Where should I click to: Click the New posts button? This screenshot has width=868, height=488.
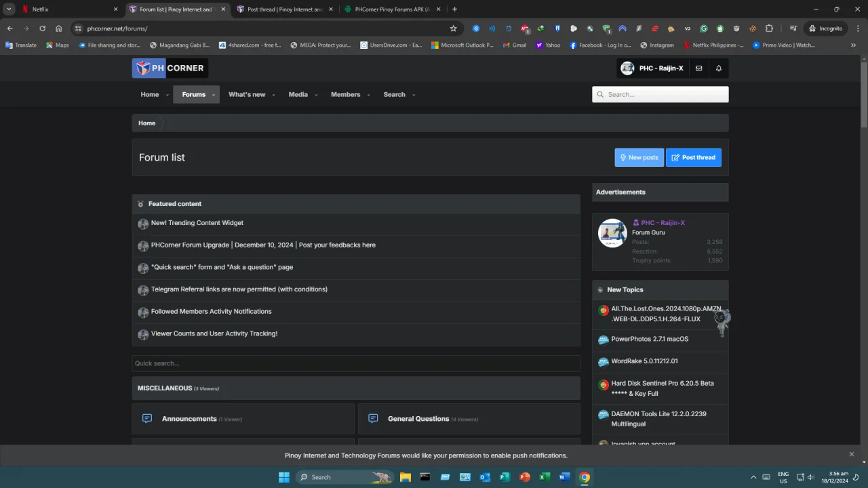tap(639, 157)
